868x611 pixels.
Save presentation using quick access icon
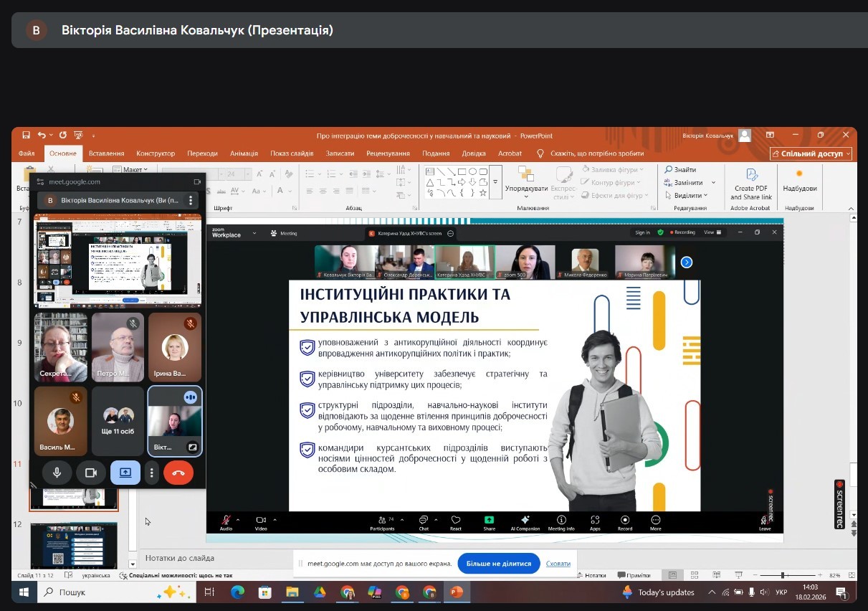26,135
